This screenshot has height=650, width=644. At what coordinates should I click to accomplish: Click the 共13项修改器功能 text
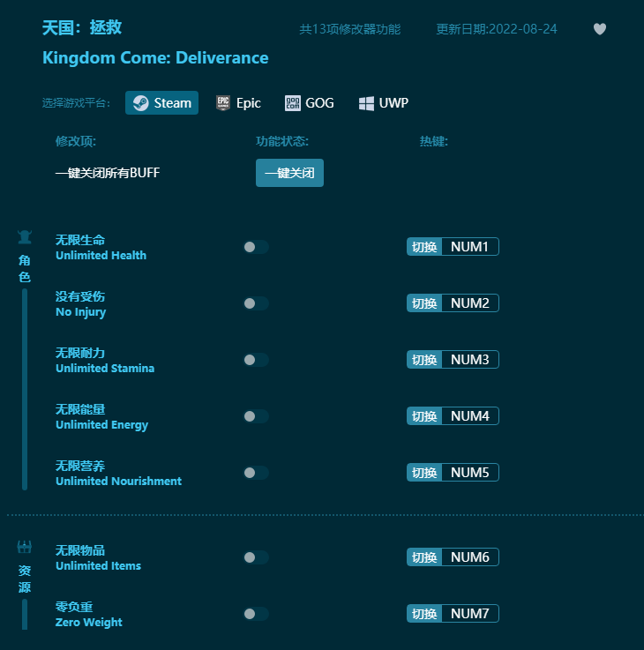(350, 29)
